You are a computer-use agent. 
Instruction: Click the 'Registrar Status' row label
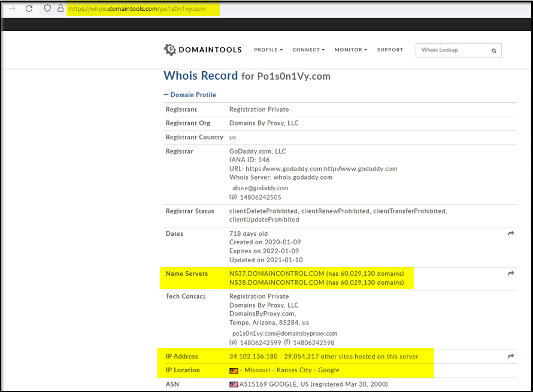pyautogui.click(x=190, y=211)
